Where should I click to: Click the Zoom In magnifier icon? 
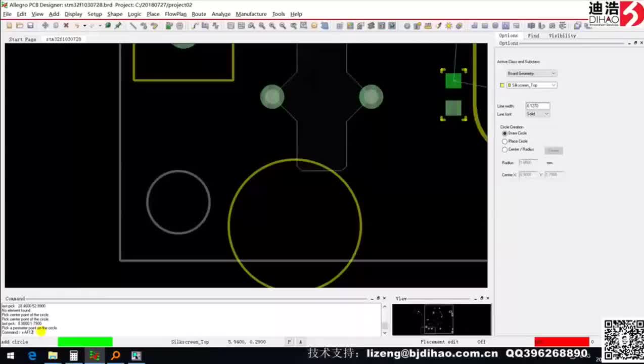272,26
